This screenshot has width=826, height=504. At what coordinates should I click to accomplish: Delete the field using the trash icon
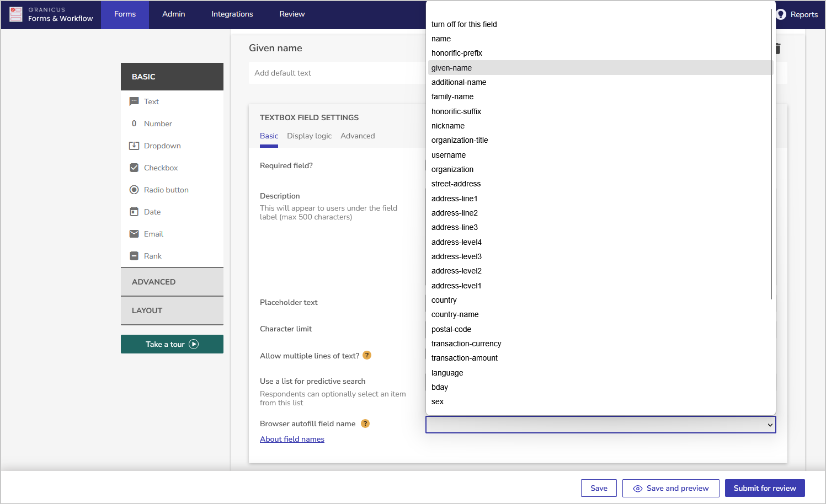[x=777, y=48]
